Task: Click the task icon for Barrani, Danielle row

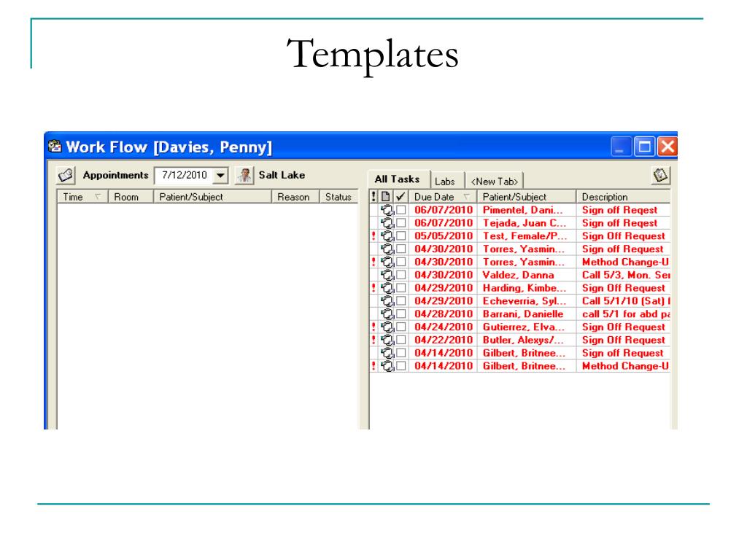Action: pyautogui.click(x=387, y=314)
